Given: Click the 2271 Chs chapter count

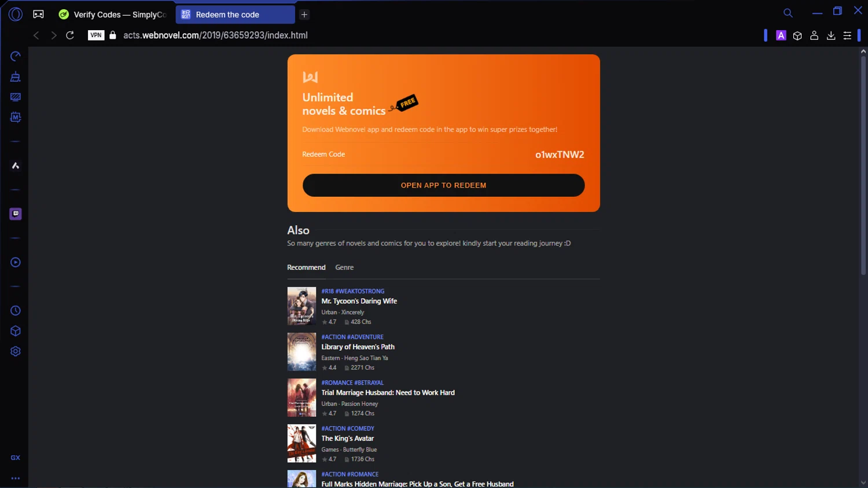Looking at the screenshot, I should tap(359, 368).
